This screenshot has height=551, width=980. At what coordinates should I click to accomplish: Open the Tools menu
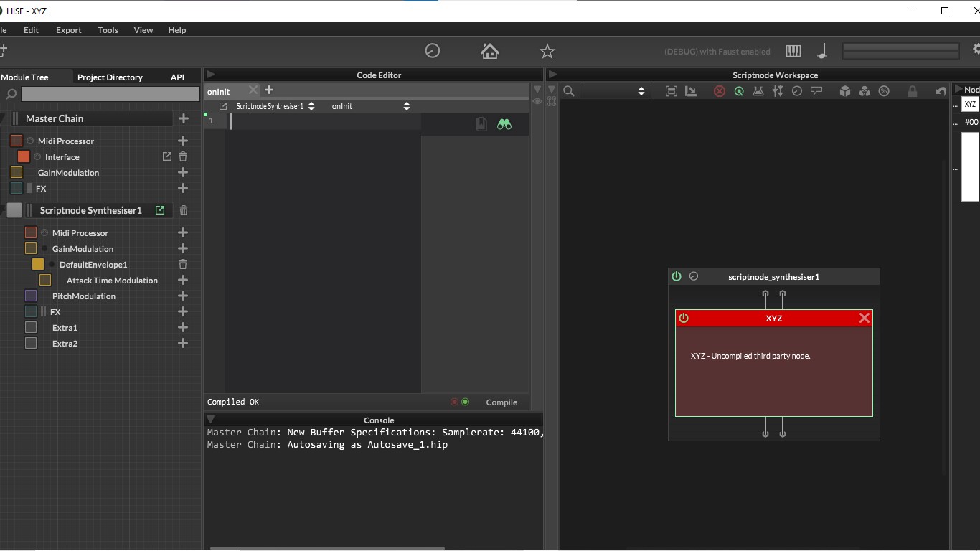point(108,30)
